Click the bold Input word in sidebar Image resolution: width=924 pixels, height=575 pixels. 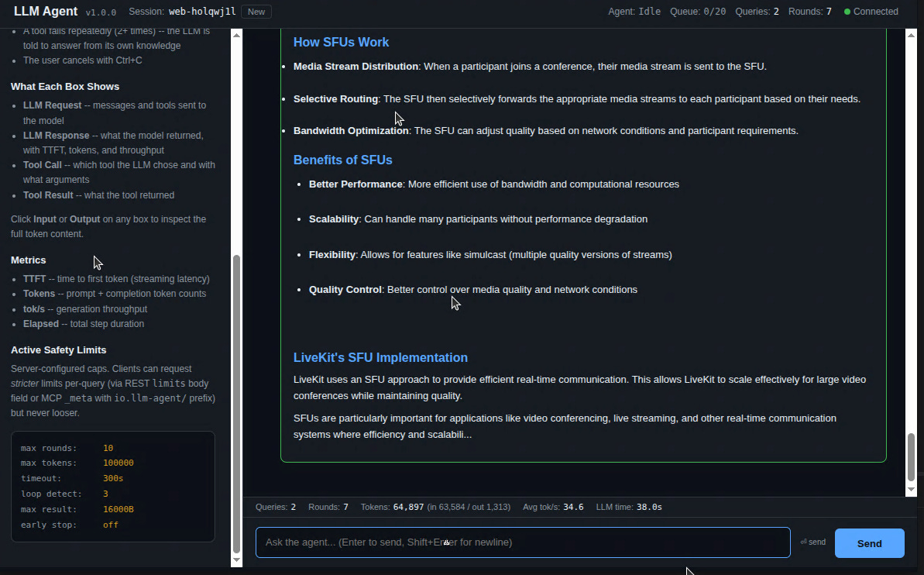click(x=45, y=219)
